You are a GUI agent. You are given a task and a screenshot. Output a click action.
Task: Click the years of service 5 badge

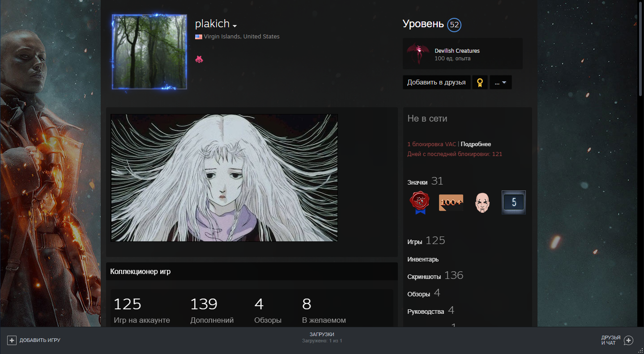click(514, 202)
